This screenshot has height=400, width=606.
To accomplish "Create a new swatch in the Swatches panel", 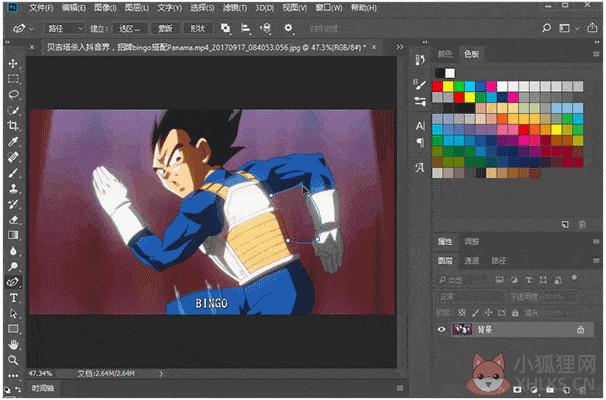I will [565, 225].
